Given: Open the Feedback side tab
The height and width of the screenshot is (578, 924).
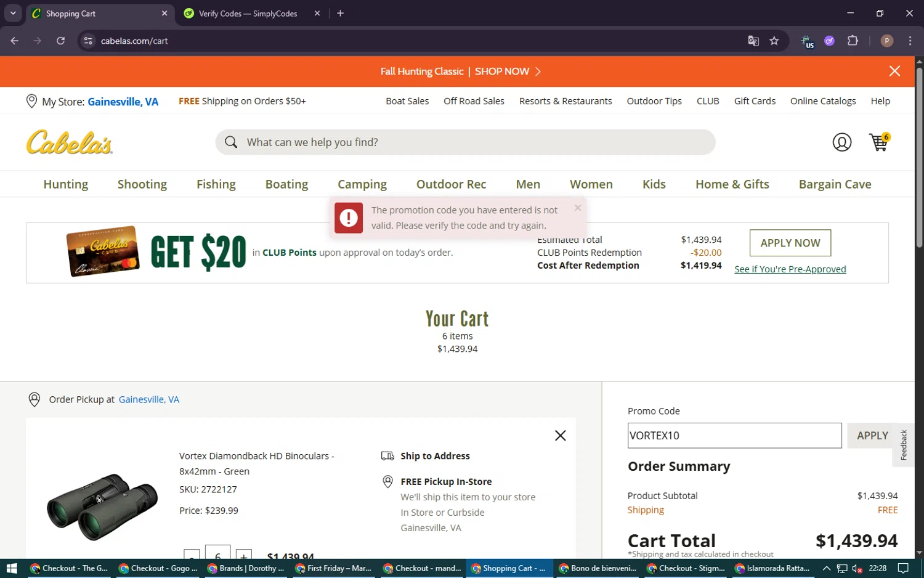Looking at the screenshot, I should coord(904,445).
